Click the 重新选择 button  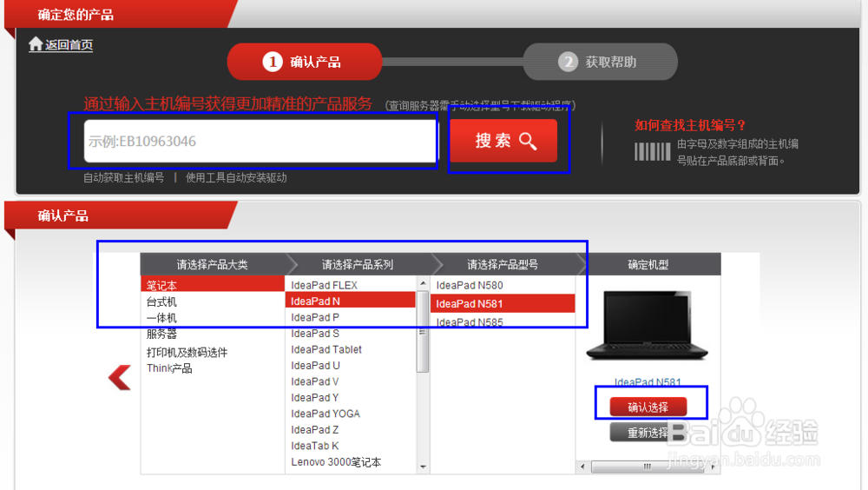pyautogui.click(x=648, y=433)
